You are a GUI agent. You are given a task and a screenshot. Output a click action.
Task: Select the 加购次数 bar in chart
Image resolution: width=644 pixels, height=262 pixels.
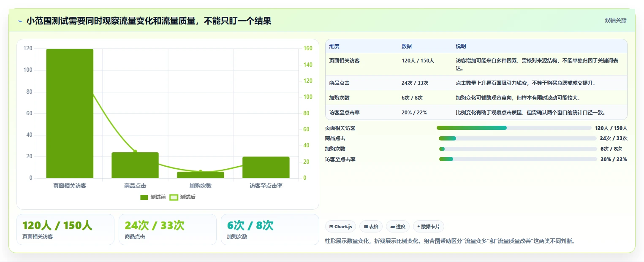click(201, 175)
